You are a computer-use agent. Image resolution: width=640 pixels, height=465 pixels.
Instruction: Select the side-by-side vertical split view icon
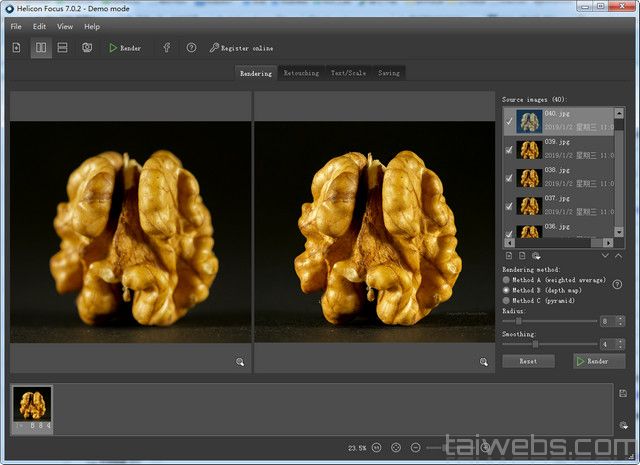tap(40, 48)
